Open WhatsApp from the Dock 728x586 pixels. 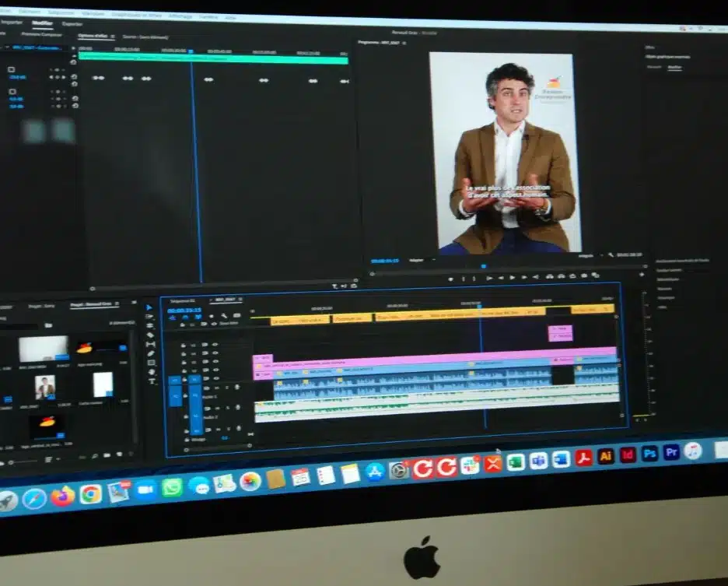(172, 487)
